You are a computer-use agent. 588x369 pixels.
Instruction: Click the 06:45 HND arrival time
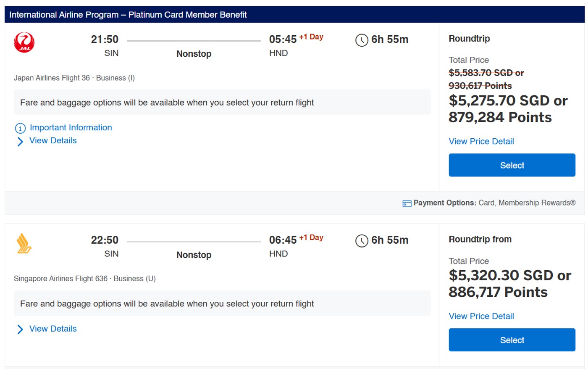click(x=283, y=240)
